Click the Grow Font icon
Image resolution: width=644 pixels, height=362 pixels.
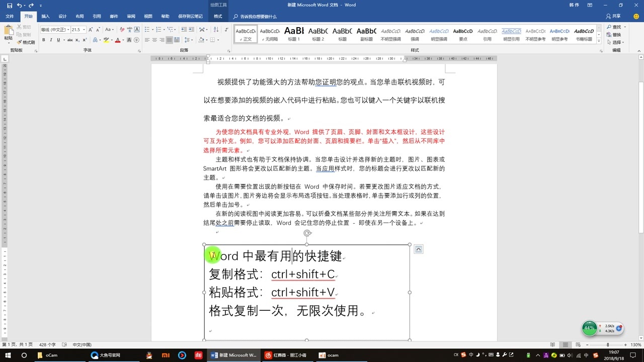[91, 30]
